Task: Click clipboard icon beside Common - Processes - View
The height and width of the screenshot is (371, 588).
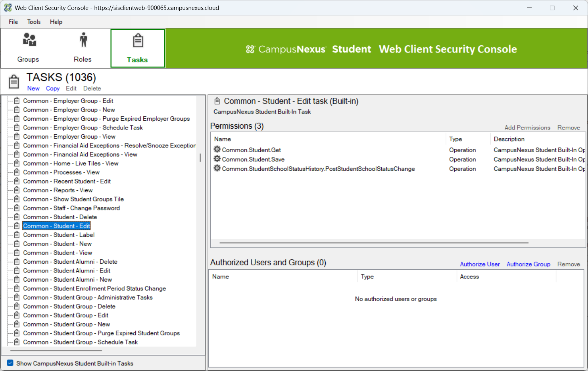Action: pyautogui.click(x=17, y=172)
